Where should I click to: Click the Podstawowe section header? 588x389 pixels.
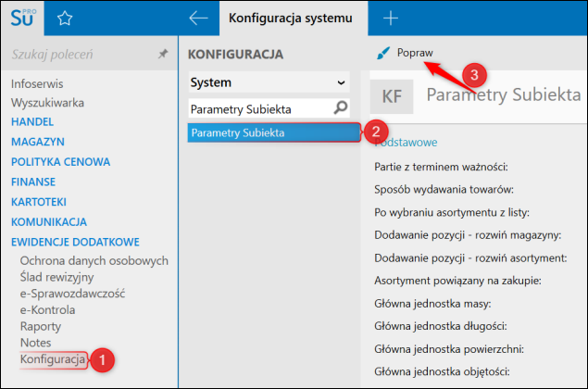click(407, 143)
